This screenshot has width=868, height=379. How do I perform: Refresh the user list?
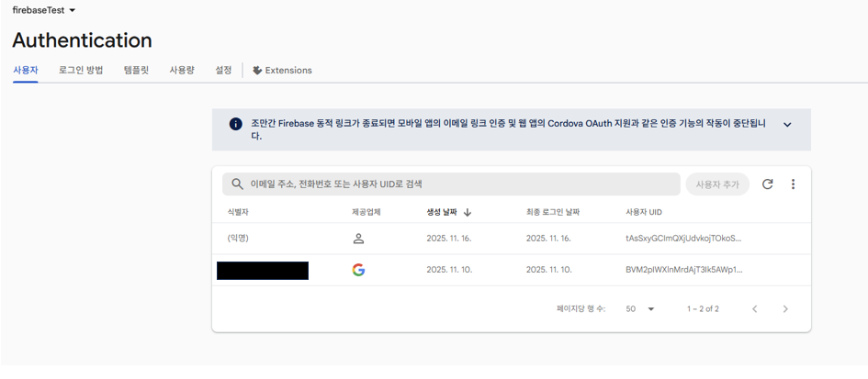point(767,184)
